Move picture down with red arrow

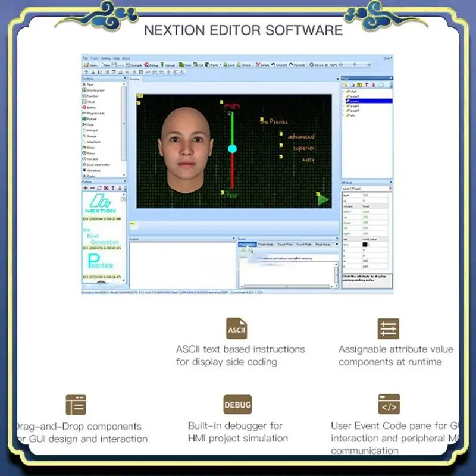[x=120, y=188]
